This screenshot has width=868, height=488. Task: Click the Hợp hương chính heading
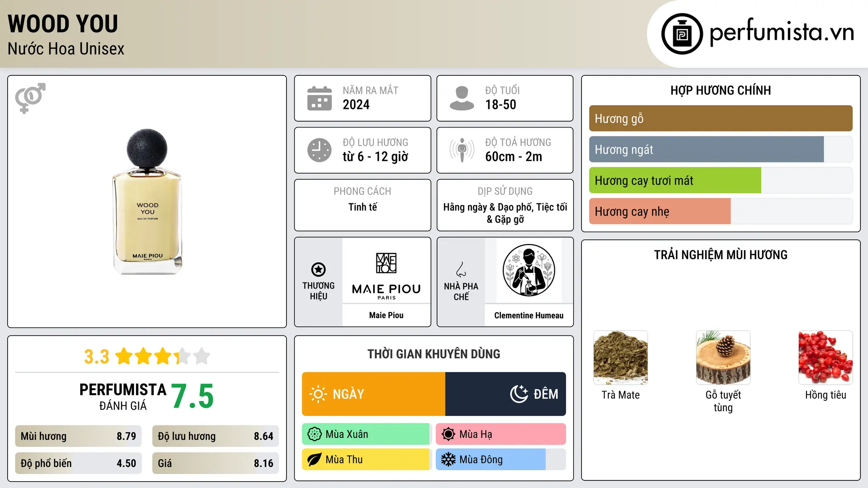(721, 90)
